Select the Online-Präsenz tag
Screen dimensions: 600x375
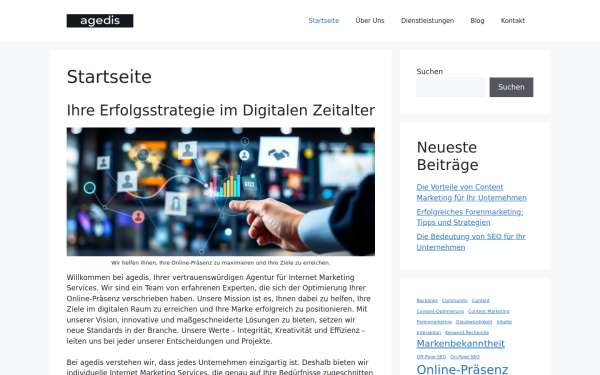[x=462, y=369]
